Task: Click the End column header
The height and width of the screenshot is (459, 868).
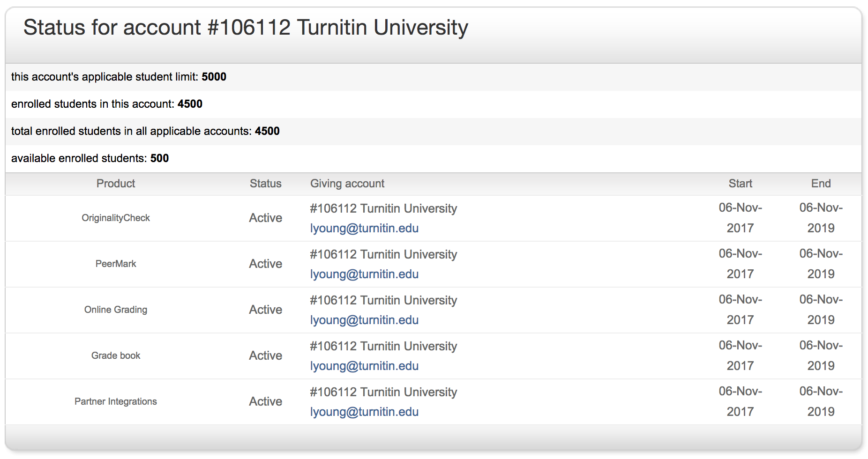Action: 821,184
